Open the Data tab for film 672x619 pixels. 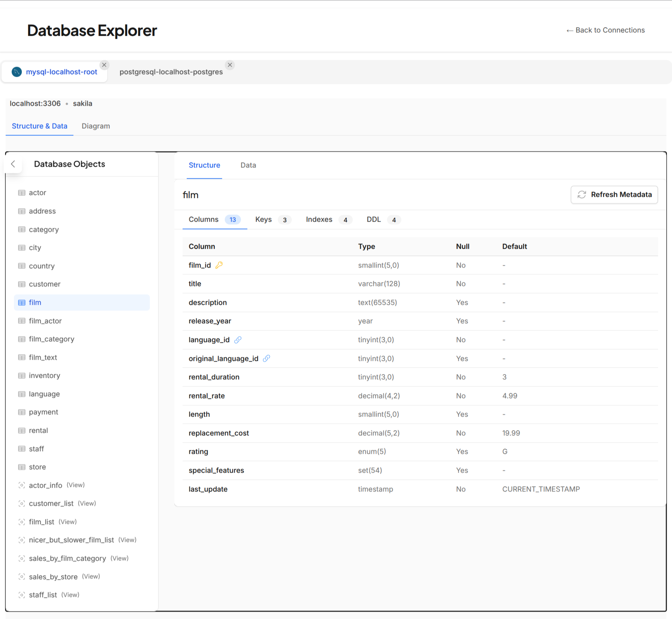coord(248,165)
